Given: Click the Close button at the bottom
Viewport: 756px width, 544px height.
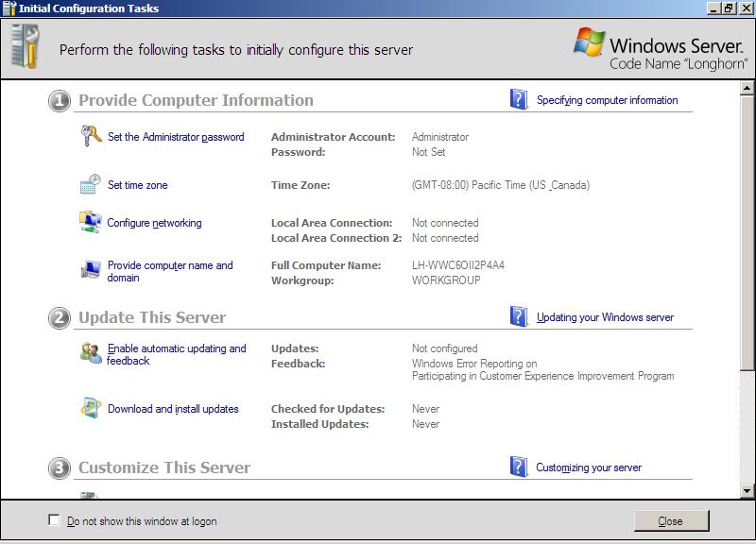Looking at the screenshot, I should [671, 521].
